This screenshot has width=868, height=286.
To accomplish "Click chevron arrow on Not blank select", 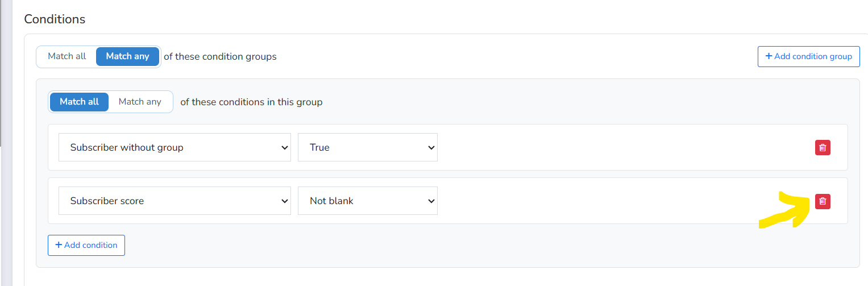I will [x=431, y=201].
